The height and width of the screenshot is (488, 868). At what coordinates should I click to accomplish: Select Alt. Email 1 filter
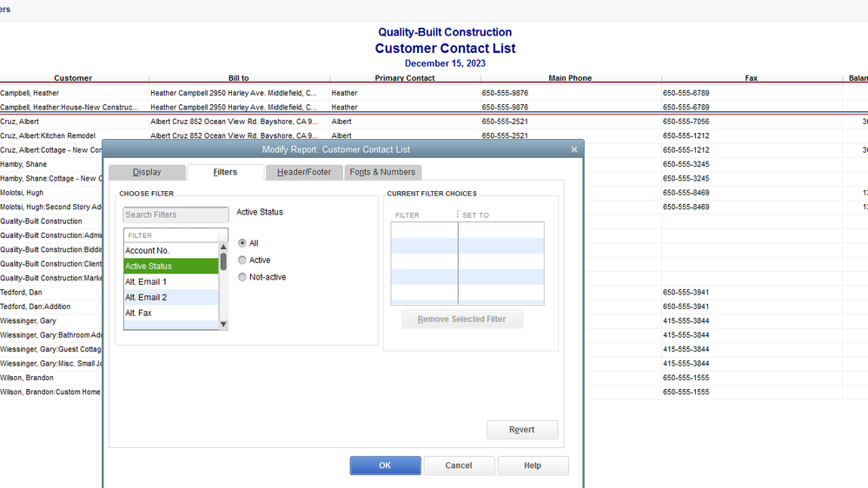coord(171,281)
